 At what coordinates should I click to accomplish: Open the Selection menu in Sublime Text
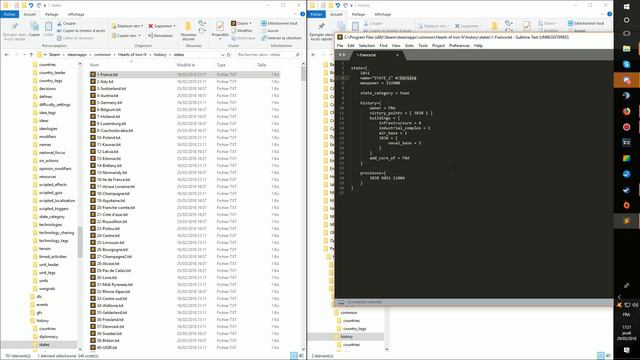367,46
